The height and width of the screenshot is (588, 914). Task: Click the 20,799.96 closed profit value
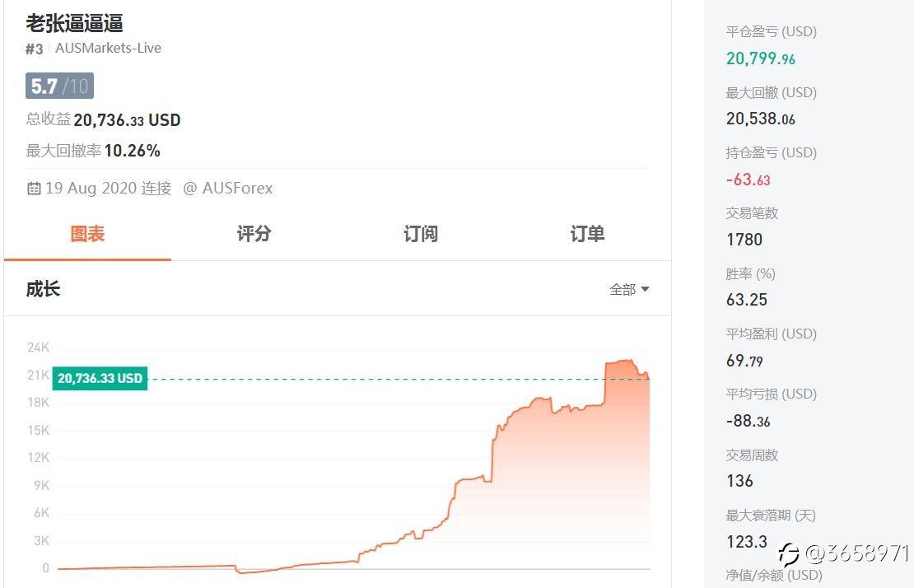760,58
